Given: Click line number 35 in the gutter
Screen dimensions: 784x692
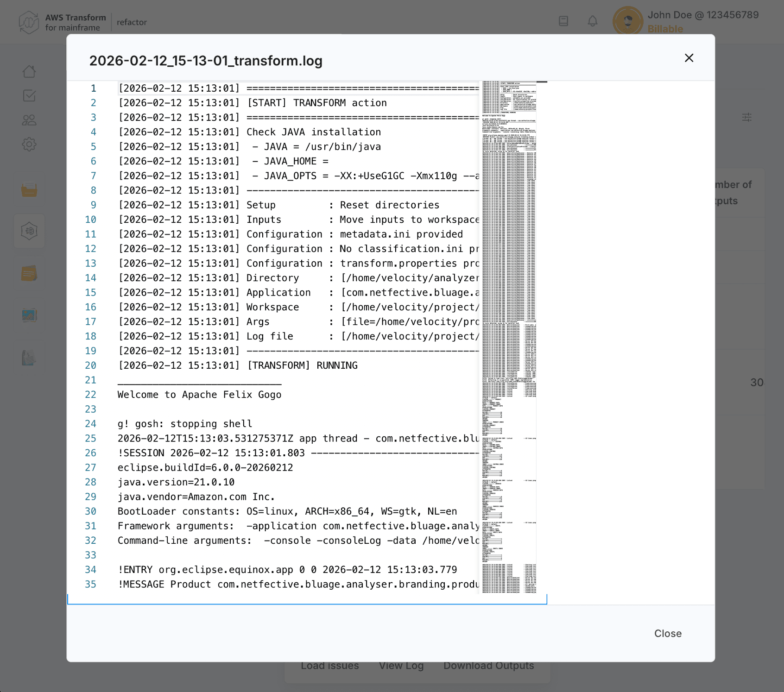Looking at the screenshot, I should tap(91, 584).
